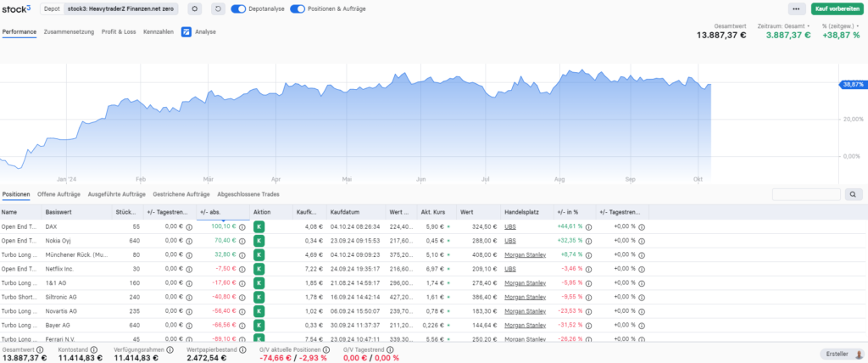This screenshot has width=868, height=363.
Task: Switch to the Performance tab
Action: 19,31
